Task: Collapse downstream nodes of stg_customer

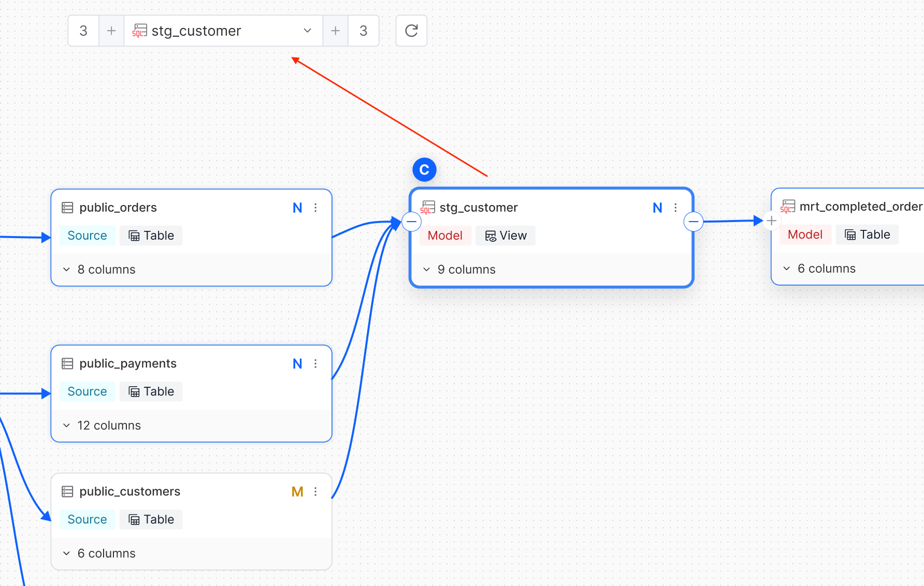Action: click(693, 222)
